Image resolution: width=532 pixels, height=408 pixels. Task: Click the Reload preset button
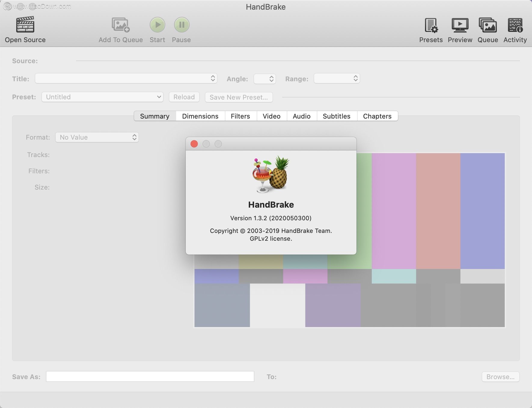coord(184,97)
